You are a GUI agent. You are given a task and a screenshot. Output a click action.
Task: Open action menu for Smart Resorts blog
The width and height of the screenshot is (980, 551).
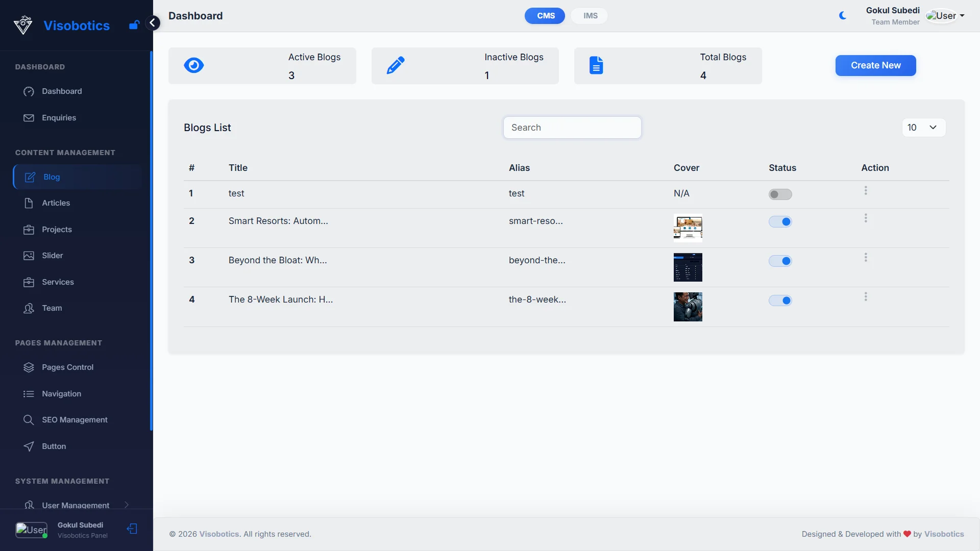click(x=866, y=218)
